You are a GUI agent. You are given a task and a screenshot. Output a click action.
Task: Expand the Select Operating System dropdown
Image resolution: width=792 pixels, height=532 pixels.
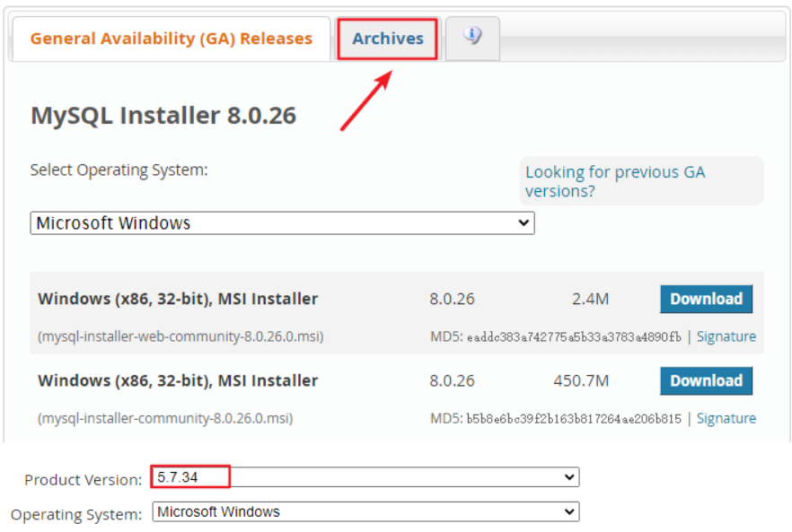click(x=282, y=223)
